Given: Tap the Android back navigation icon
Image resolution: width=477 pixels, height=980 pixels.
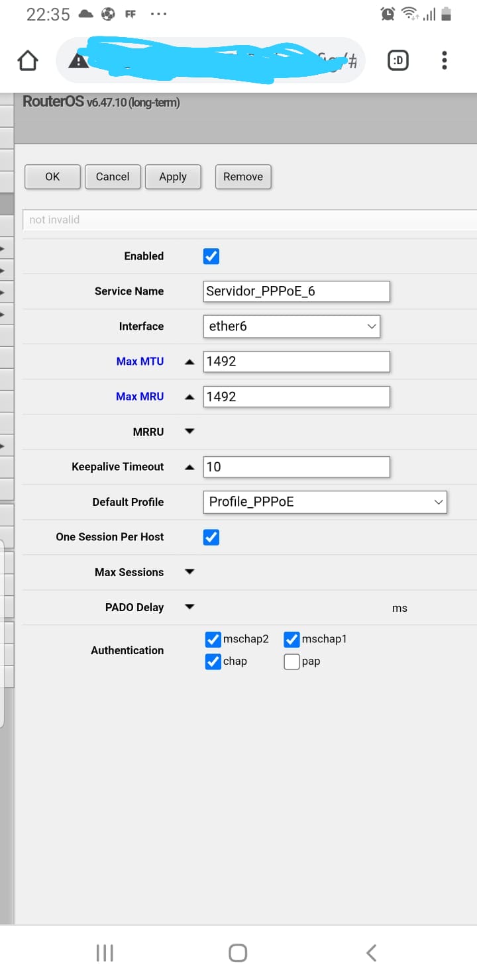Looking at the screenshot, I should click(371, 953).
